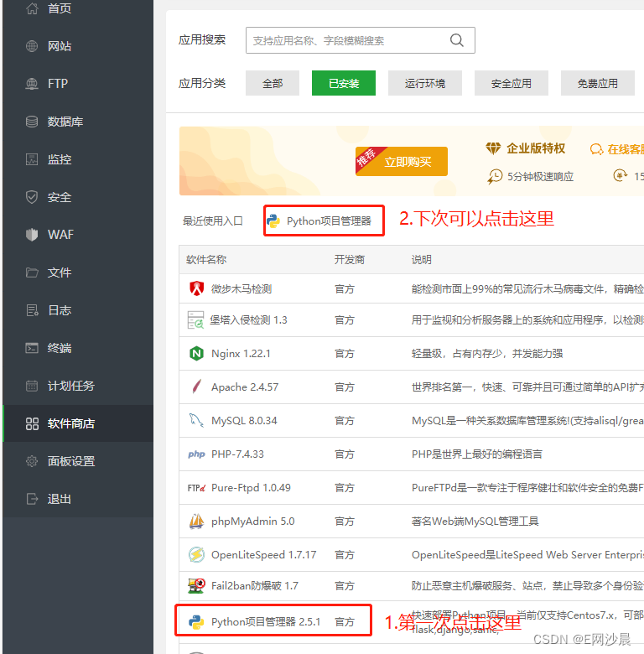Click the 终端 terminal icon

32,348
